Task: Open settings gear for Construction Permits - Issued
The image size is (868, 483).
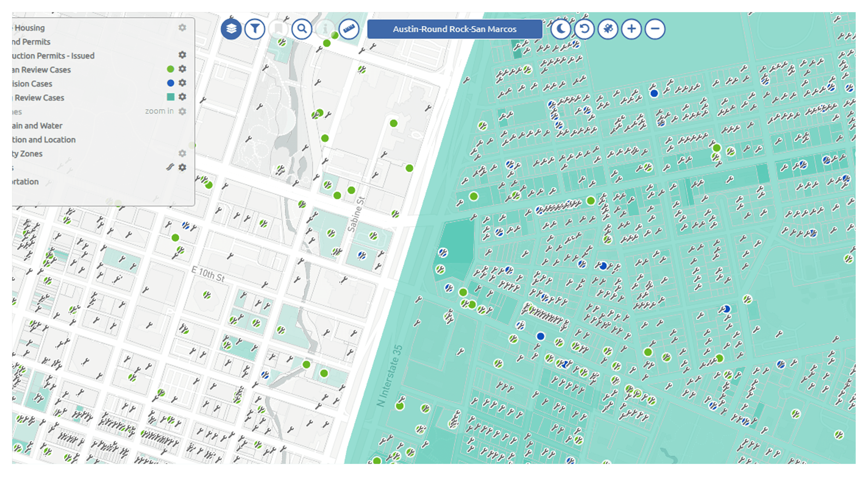Action: point(182,55)
